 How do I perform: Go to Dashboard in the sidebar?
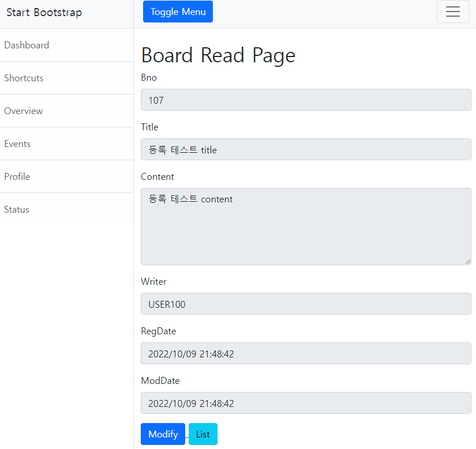pyautogui.click(x=66, y=45)
